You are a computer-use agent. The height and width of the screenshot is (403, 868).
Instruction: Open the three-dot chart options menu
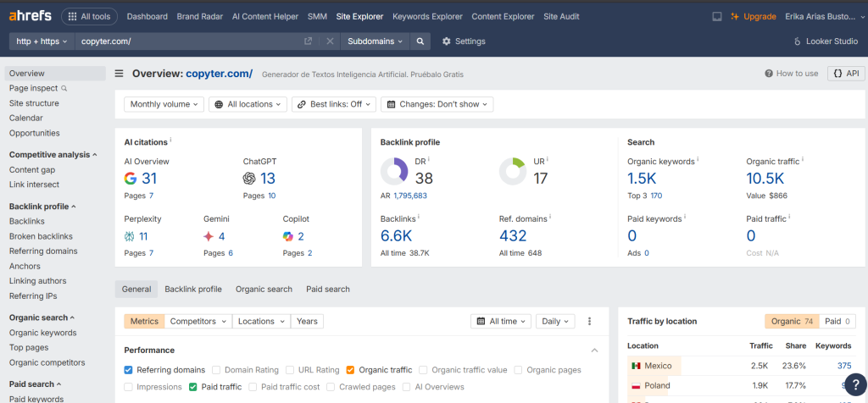(x=590, y=322)
